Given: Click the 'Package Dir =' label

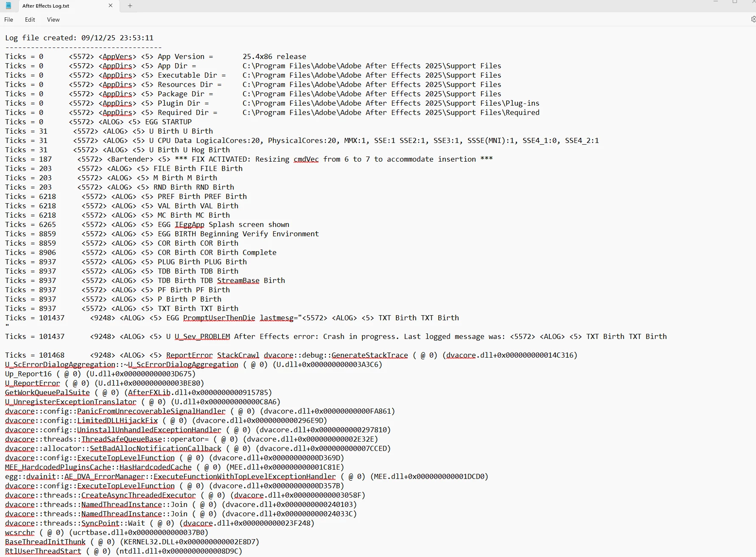Looking at the screenshot, I should point(185,94).
